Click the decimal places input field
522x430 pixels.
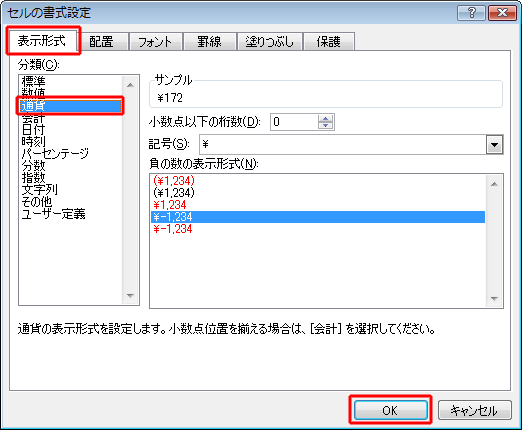[x=293, y=122]
